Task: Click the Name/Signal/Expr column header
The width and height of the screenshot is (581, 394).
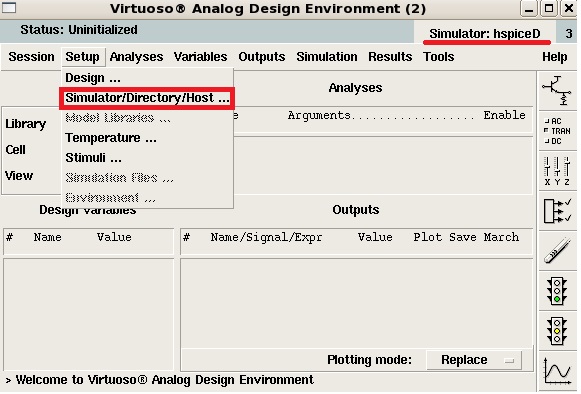Action: point(266,237)
